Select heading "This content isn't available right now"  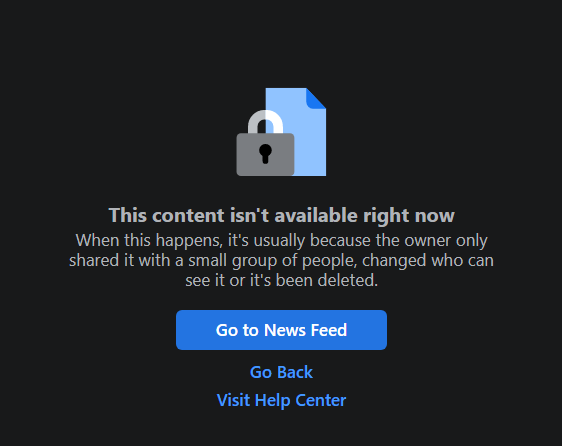click(281, 215)
